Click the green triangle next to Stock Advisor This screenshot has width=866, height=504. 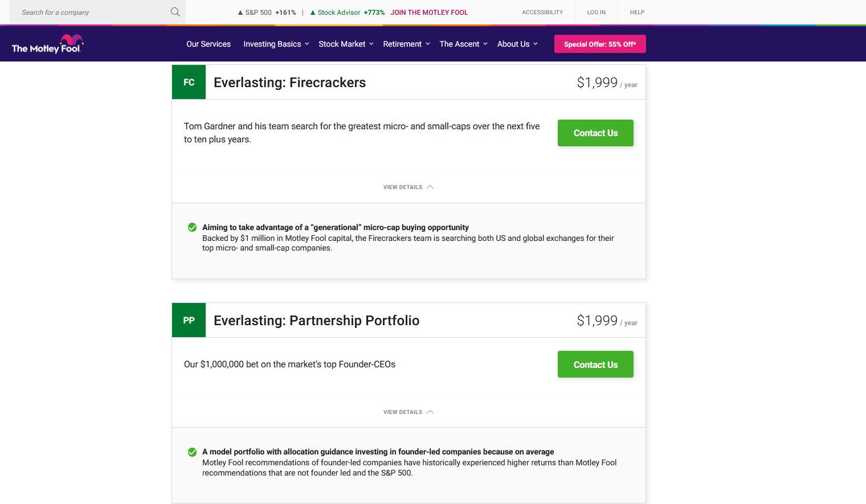[313, 13]
